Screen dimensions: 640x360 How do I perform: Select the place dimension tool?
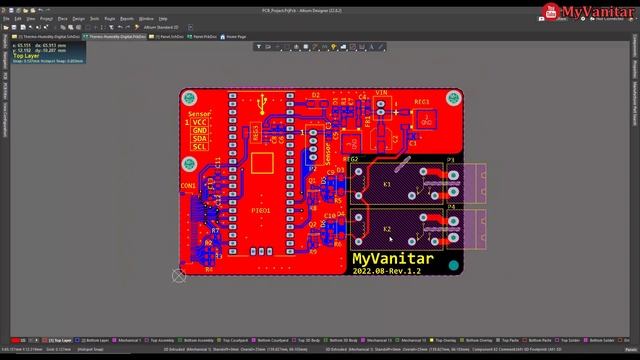tap(362, 47)
